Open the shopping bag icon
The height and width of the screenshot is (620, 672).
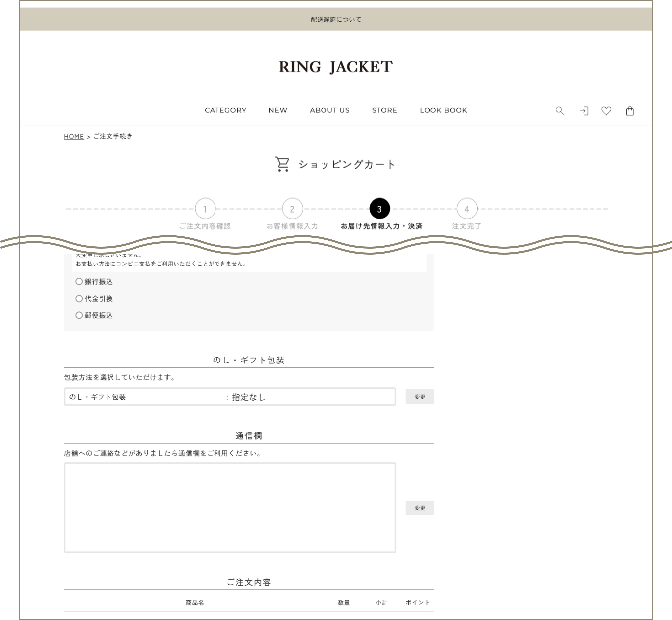click(x=630, y=111)
